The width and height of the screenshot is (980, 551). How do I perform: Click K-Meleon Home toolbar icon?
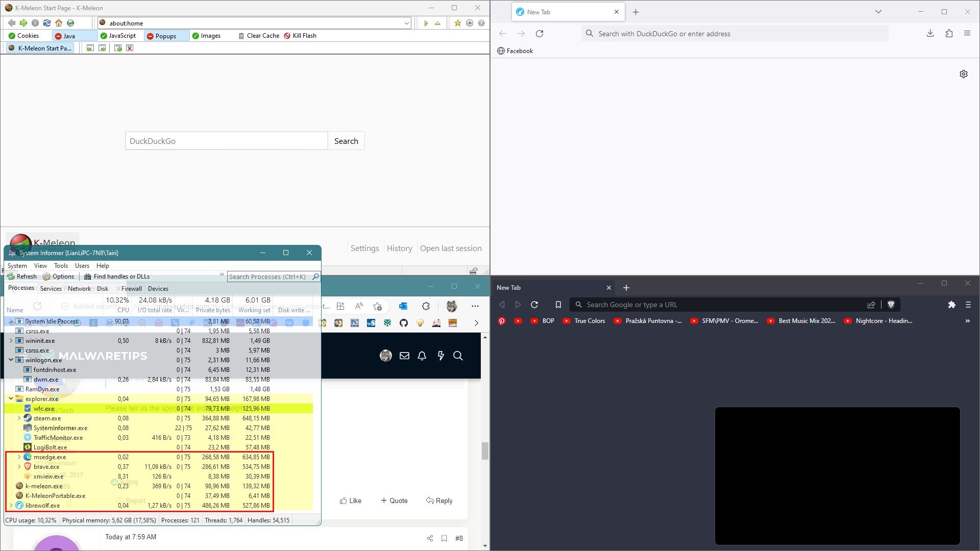tap(59, 23)
